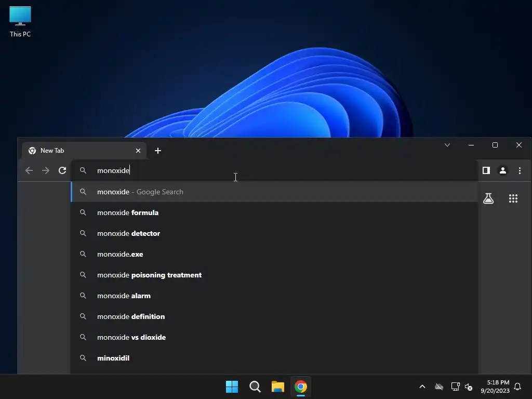Click the muted volume tray icon
Viewport: 532px width, 399px height.
[x=469, y=387]
